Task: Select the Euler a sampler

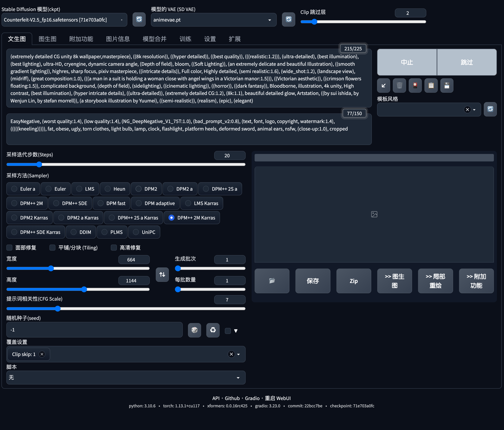Action: [x=23, y=189]
